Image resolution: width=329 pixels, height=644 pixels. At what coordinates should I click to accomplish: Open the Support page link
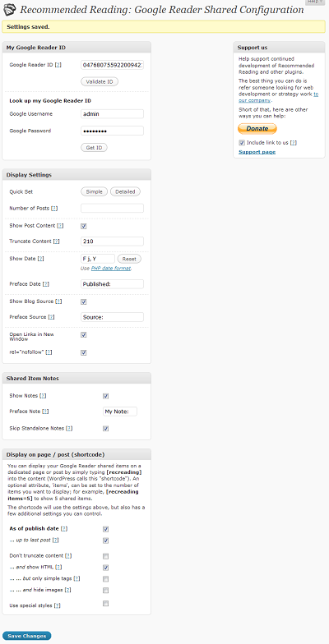tap(257, 152)
